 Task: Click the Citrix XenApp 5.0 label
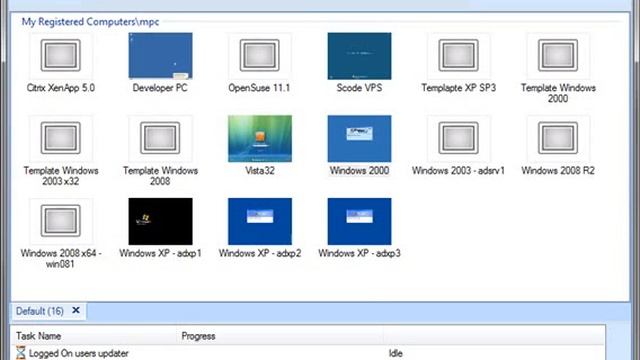pyautogui.click(x=60, y=88)
